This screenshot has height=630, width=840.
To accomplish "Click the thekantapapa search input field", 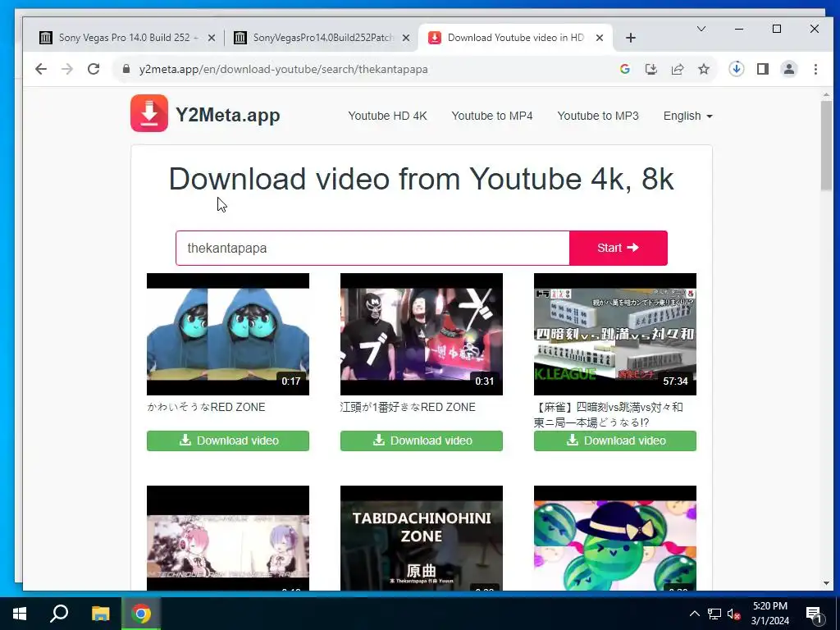I will (372, 248).
